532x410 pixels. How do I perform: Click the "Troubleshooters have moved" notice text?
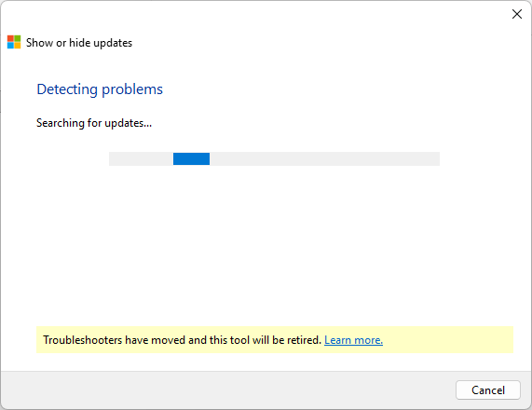[183, 340]
